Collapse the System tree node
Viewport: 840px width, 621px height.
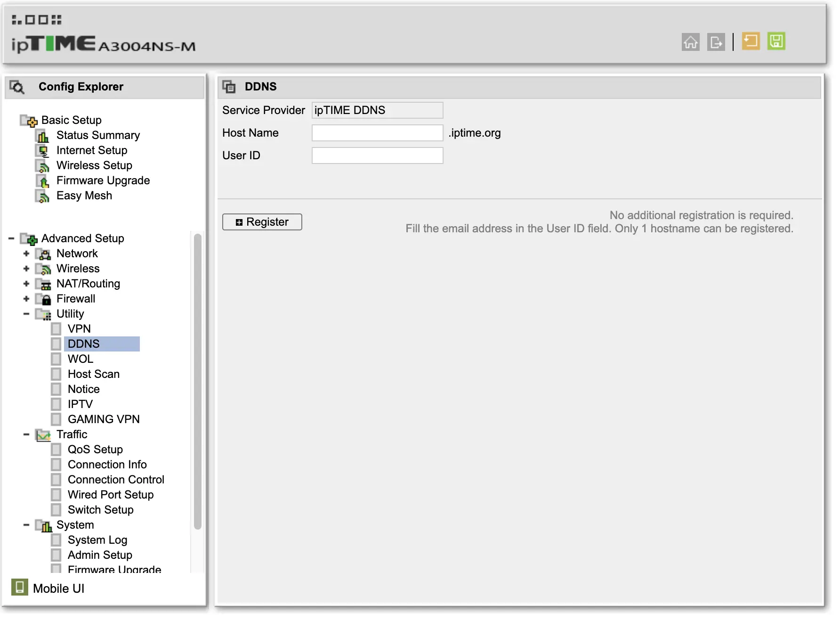coord(26,525)
